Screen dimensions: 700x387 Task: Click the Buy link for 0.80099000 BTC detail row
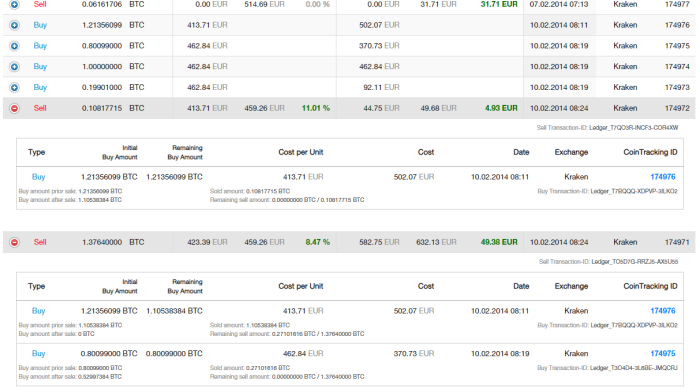[38, 354]
